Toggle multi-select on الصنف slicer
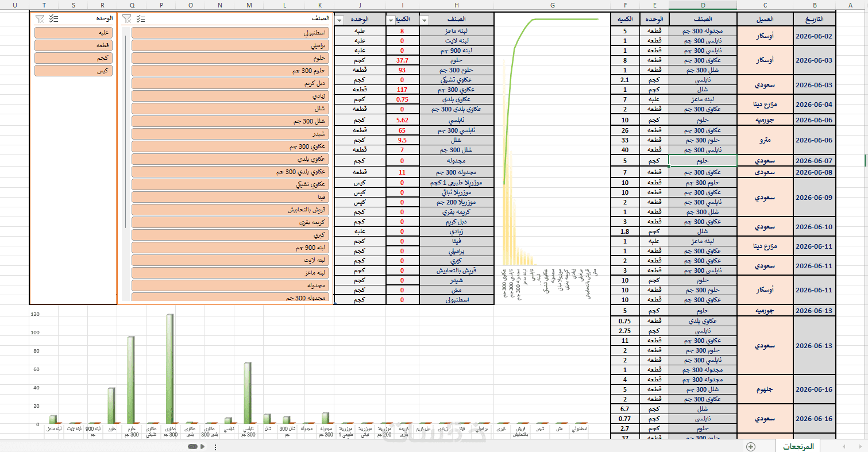This screenshot has width=868, height=452. click(x=141, y=18)
